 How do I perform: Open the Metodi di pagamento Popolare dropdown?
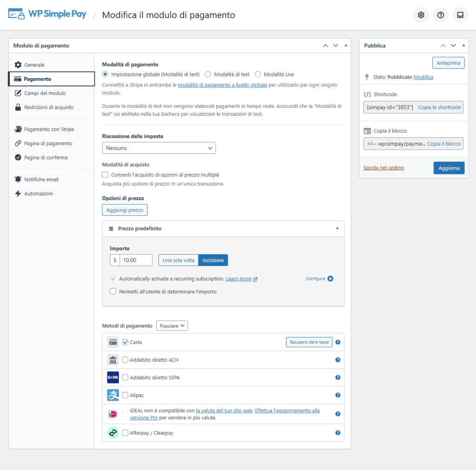[172, 325]
